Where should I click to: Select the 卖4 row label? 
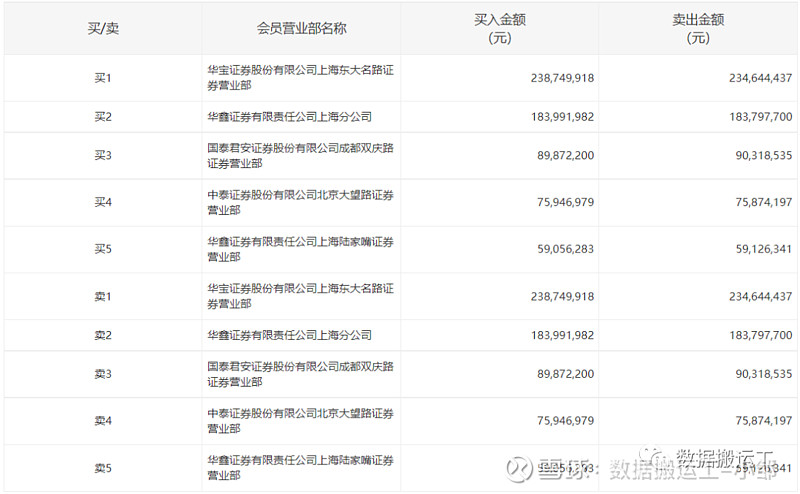click(103, 421)
